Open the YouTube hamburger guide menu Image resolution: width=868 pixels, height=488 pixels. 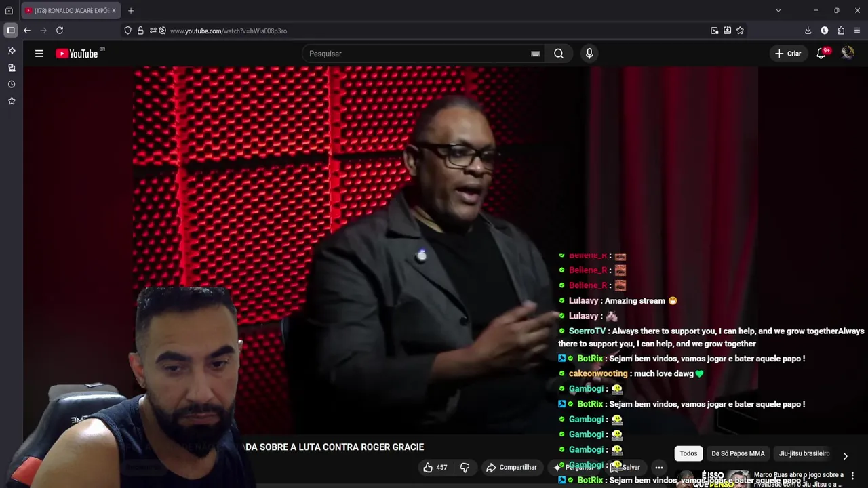39,54
